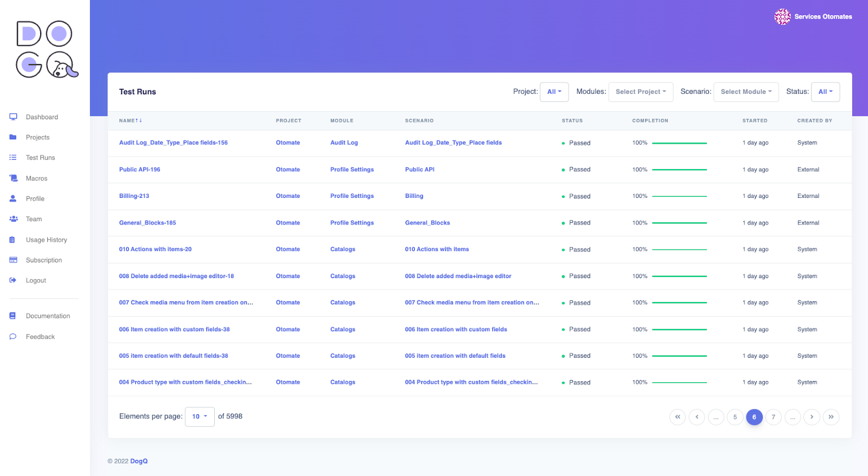Select current page 6 button

(754, 417)
